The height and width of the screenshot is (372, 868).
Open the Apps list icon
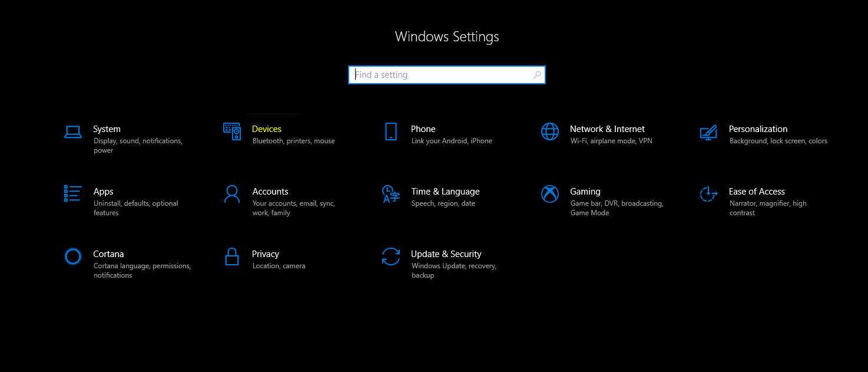(73, 193)
